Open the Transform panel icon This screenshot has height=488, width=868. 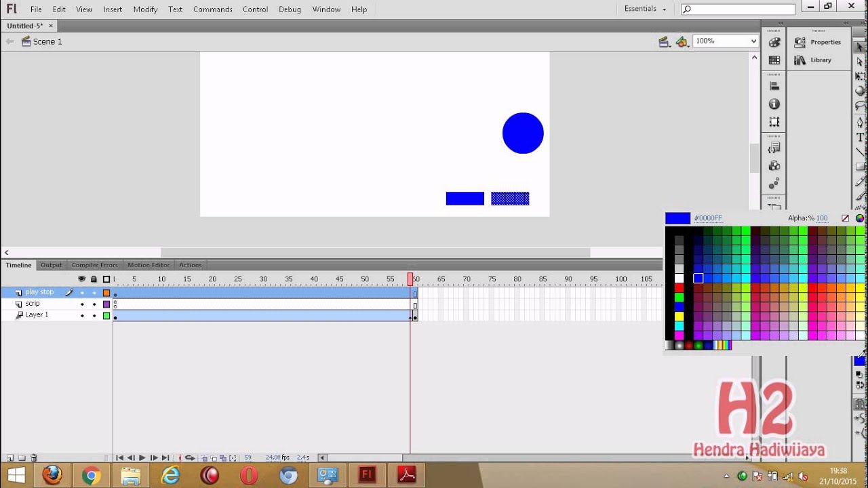774,122
